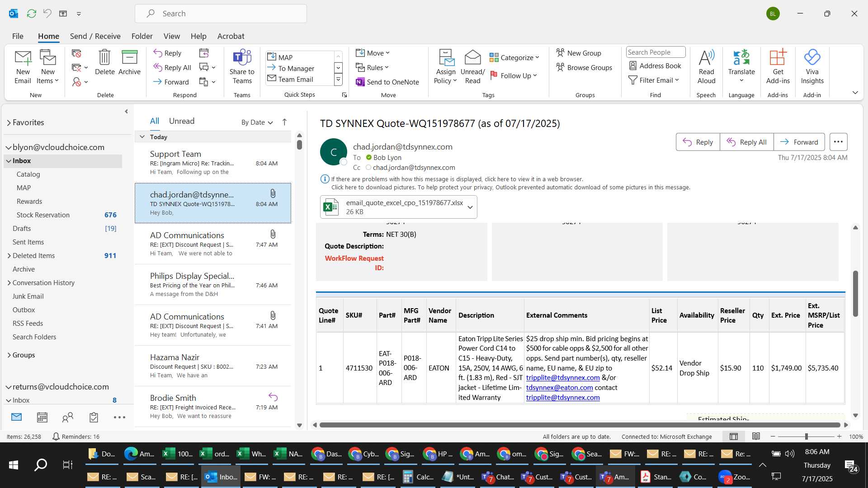Open the Stock Reservation folder
868x488 pixels.
point(43,215)
